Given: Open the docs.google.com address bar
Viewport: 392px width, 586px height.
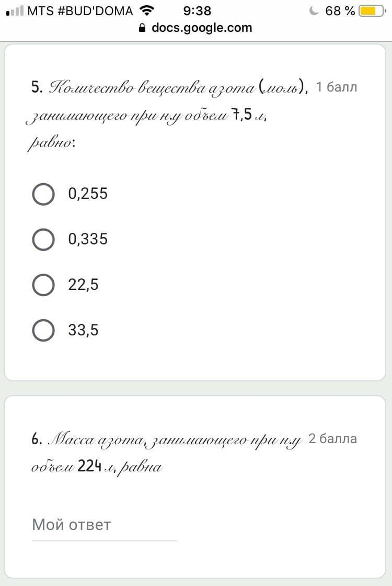Looking at the screenshot, I should click(x=196, y=28).
